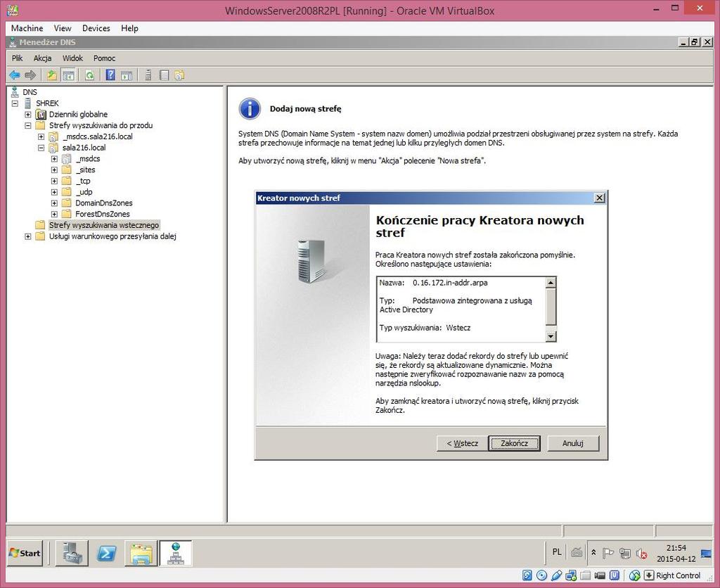Viewport: 720px width, 588px height.
Task: Expand the _tcp folder
Action: 54,181
